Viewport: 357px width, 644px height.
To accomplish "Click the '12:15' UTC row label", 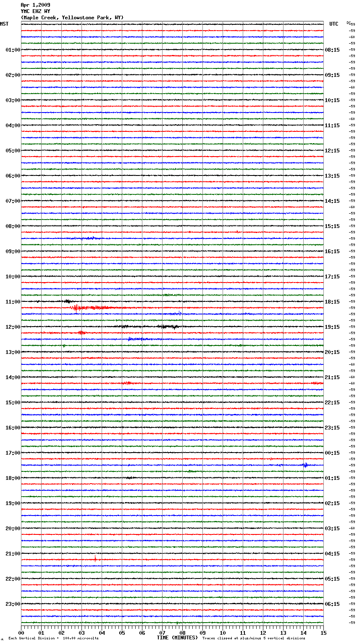I will [332, 151].
